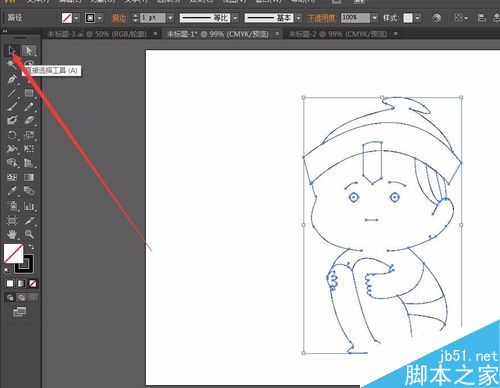Open the control bar stroke color dropdown
The width and height of the screenshot is (500, 388).
100,18
